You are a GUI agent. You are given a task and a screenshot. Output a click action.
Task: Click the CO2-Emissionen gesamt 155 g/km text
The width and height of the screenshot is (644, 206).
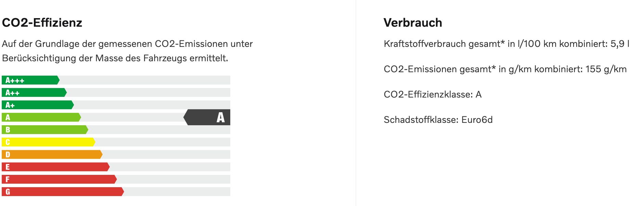coord(505,69)
